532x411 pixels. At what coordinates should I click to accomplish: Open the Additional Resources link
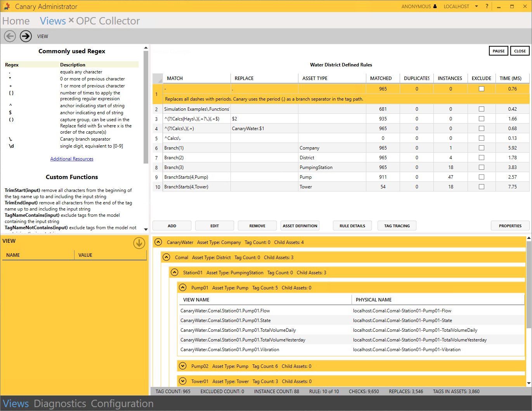click(x=72, y=159)
